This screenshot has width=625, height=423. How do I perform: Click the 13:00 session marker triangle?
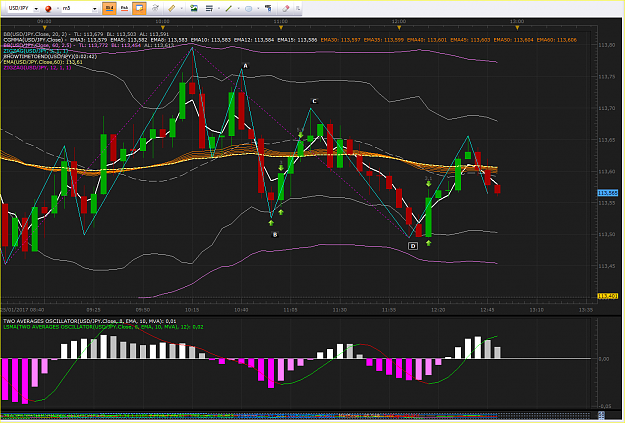[517, 28]
